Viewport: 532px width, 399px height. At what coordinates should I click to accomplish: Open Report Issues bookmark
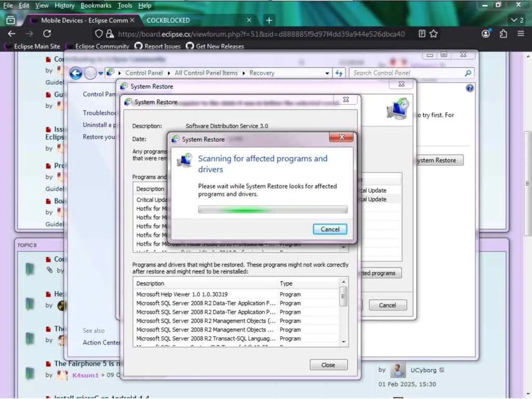(x=158, y=46)
